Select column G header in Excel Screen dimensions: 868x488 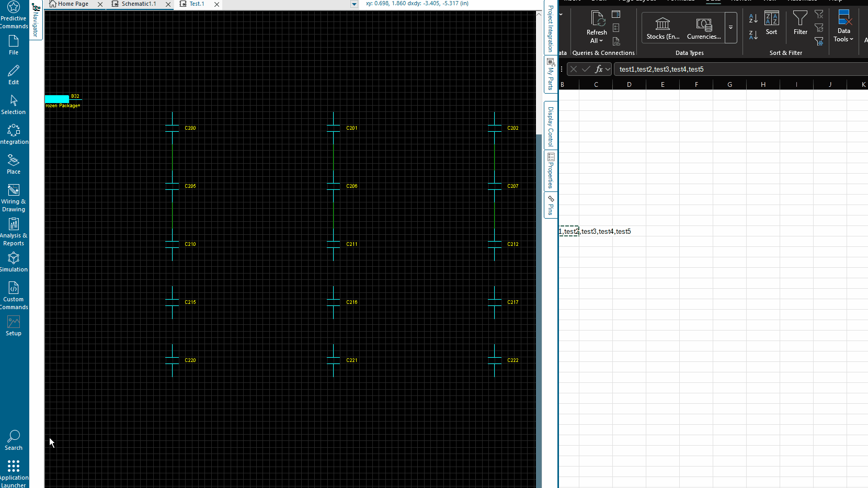[730, 84]
